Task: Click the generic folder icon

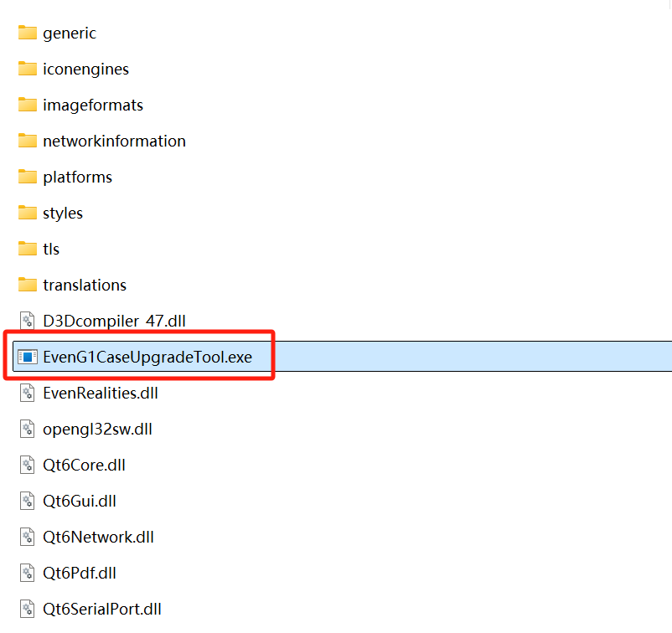Action: pos(28,33)
